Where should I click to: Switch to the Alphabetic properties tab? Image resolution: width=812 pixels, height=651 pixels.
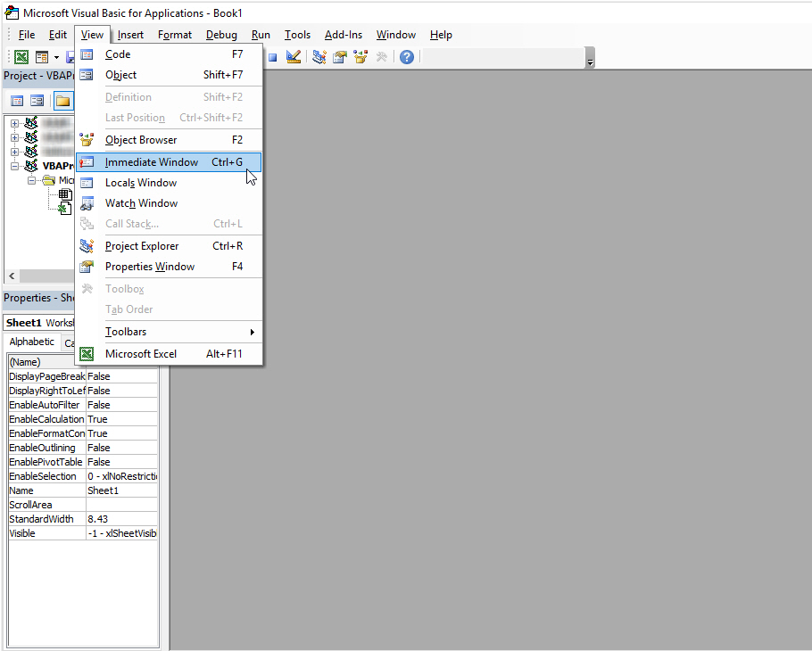[31, 342]
